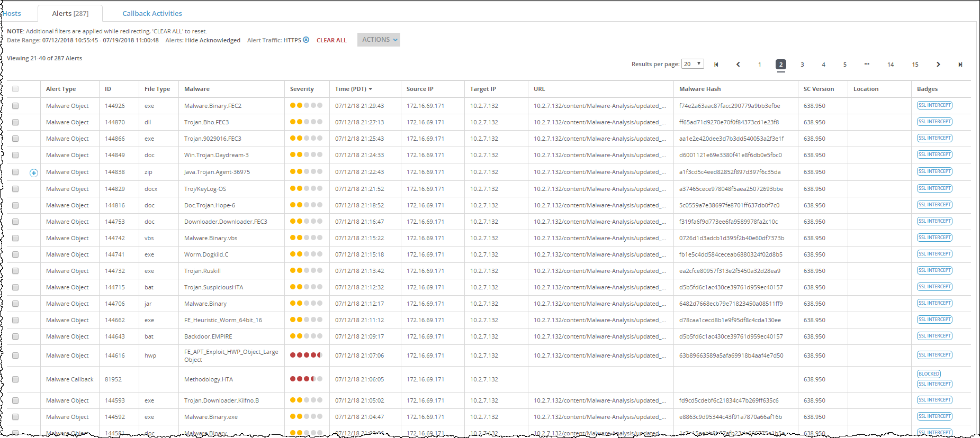Viewport: 980px width, 438px height.
Task: Click the Malware Hash column header
Action: (700, 89)
